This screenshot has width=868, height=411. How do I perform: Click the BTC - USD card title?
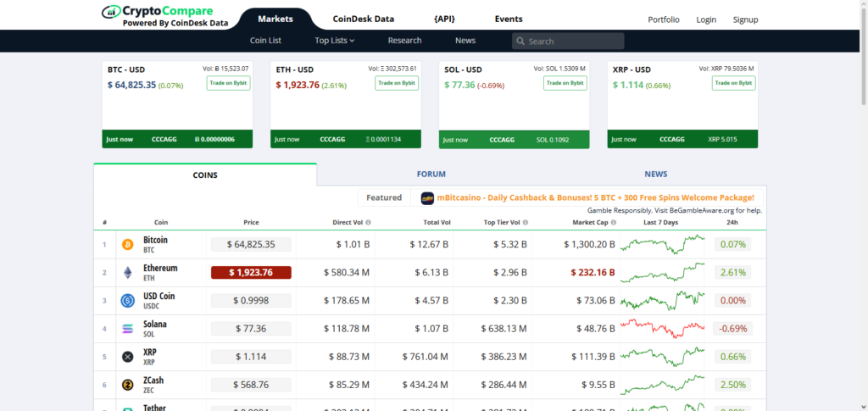[x=126, y=69]
